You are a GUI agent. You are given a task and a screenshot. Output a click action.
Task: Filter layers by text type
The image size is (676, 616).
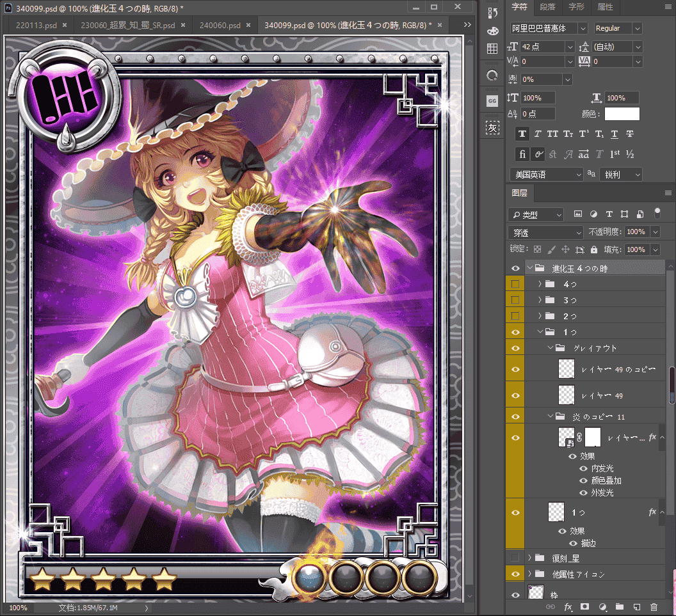609,214
